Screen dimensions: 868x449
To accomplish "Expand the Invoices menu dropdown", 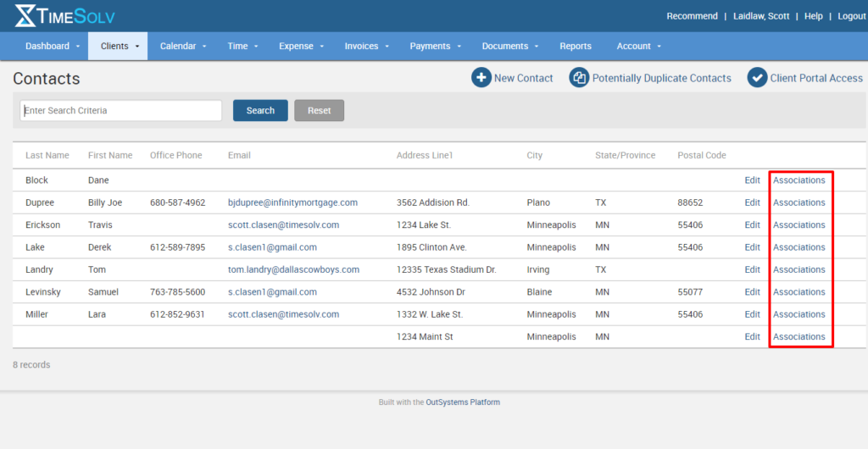I will click(x=367, y=46).
